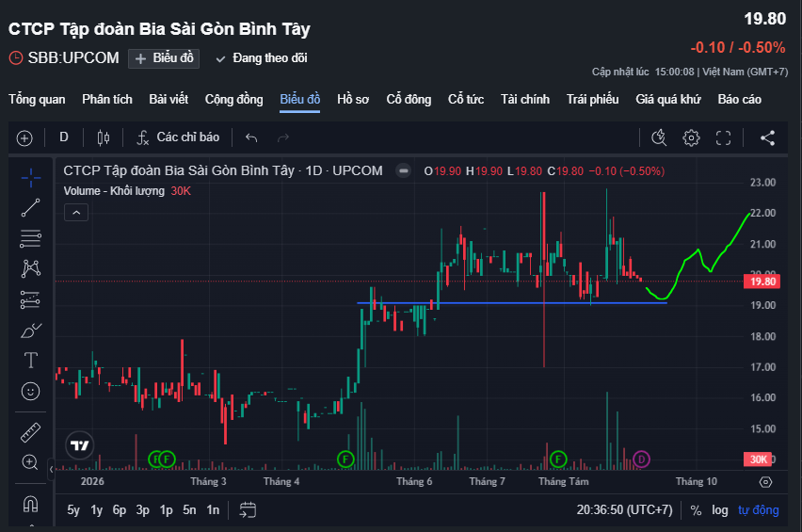Open chart settings gear

click(691, 137)
